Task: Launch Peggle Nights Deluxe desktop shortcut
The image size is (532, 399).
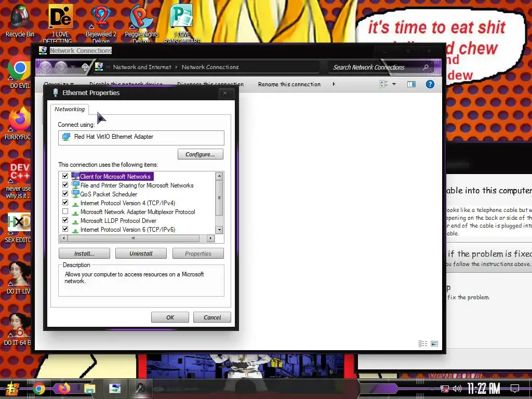Action: click(141, 23)
